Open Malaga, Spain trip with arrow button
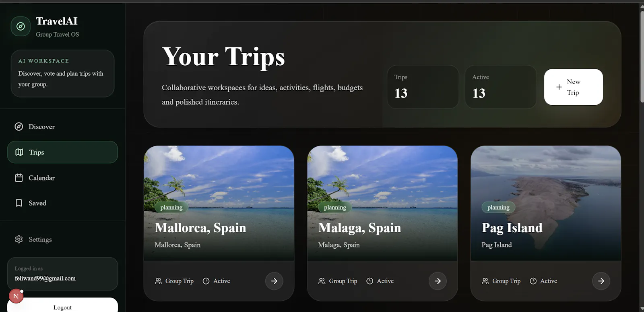 (438, 281)
